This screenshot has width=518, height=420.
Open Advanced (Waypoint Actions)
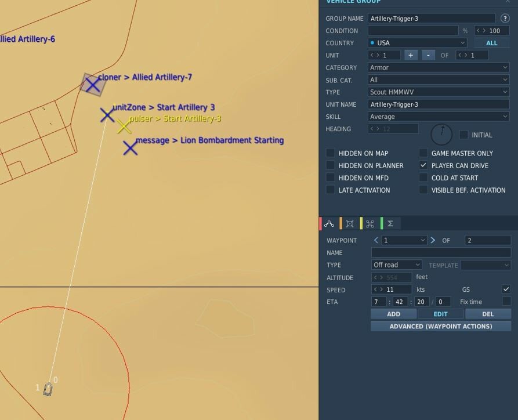click(441, 326)
